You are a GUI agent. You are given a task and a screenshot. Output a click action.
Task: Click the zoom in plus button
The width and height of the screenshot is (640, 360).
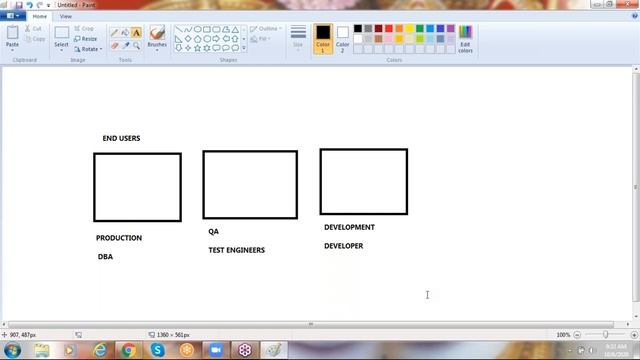coord(634,335)
